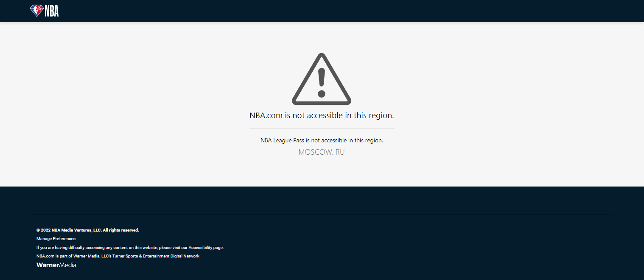The image size is (644, 280).
Task: Click the word "NBA.com" in the main heading
Action: tap(266, 115)
